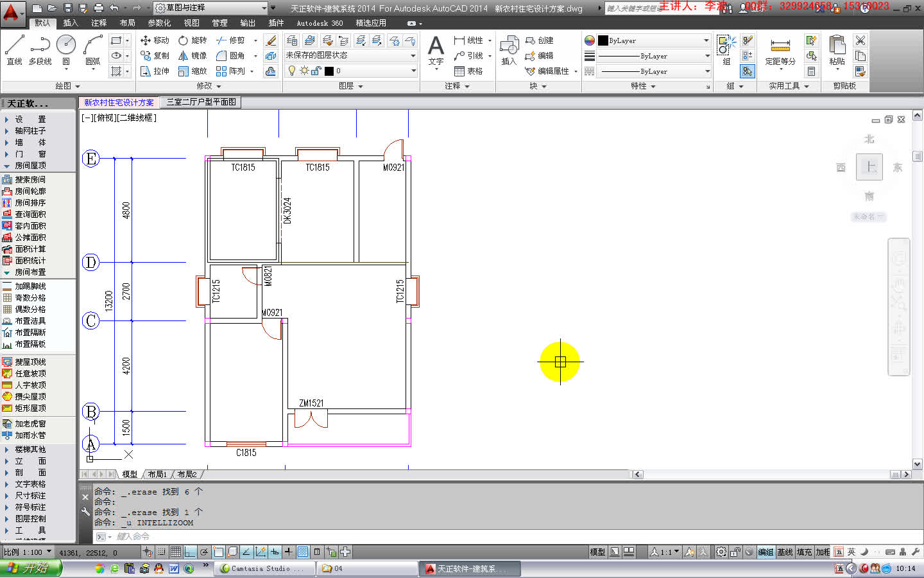Switch to the 注释 ribbon tab
This screenshot has height=578, width=924.
99,23
